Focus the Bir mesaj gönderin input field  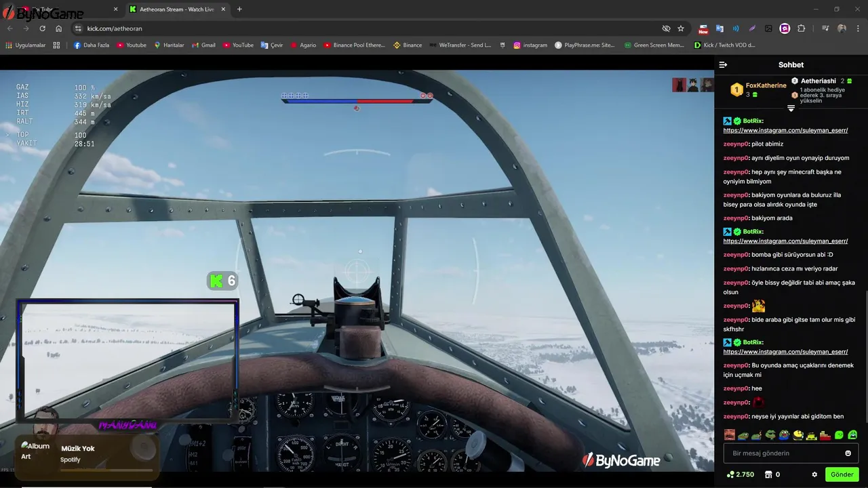click(791, 453)
